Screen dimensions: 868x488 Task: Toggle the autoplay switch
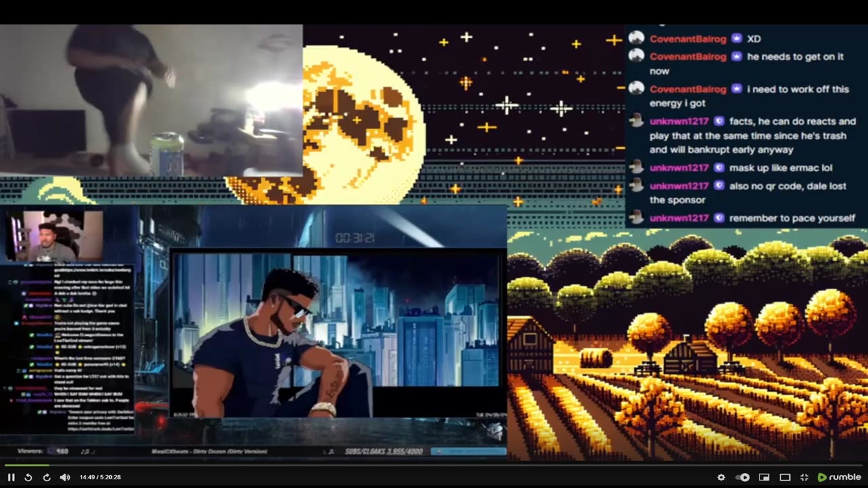click(x=743, y=477)
